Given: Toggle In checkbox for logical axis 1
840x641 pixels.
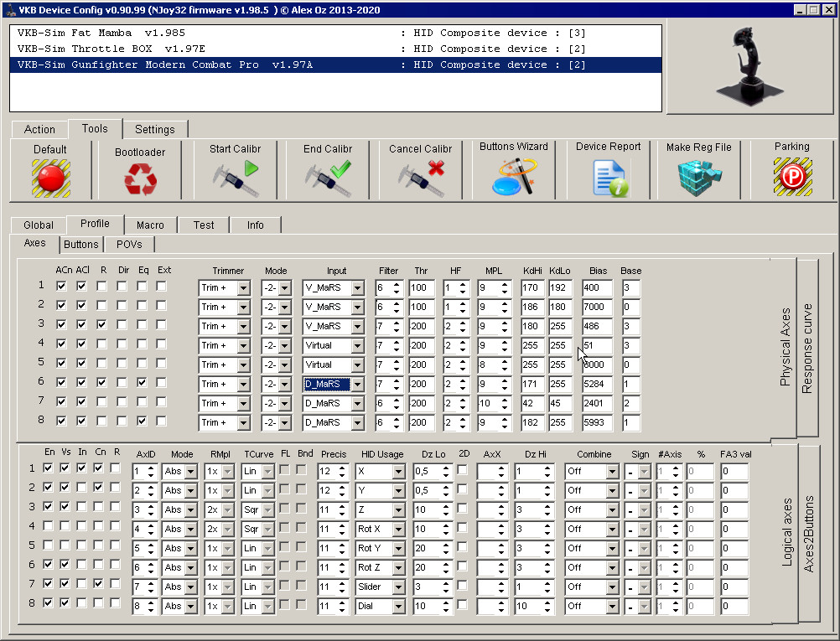Looking at the screenshot, I should [81, 468].
